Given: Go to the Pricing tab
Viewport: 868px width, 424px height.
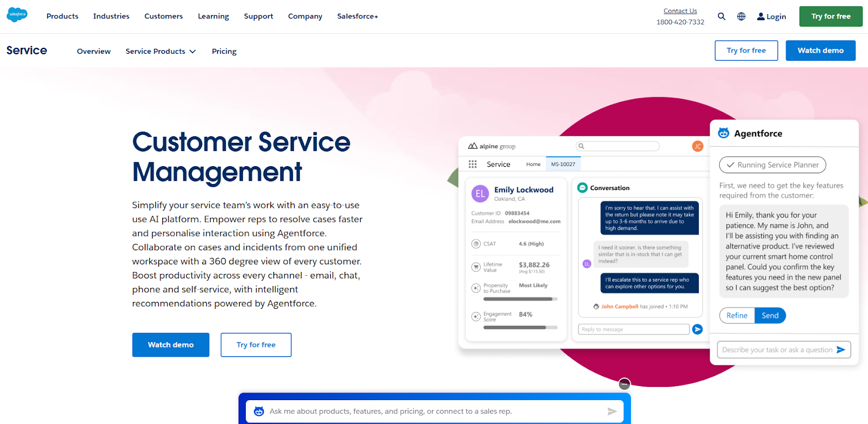Looking at the screenshot, I should tap(224, 51).
